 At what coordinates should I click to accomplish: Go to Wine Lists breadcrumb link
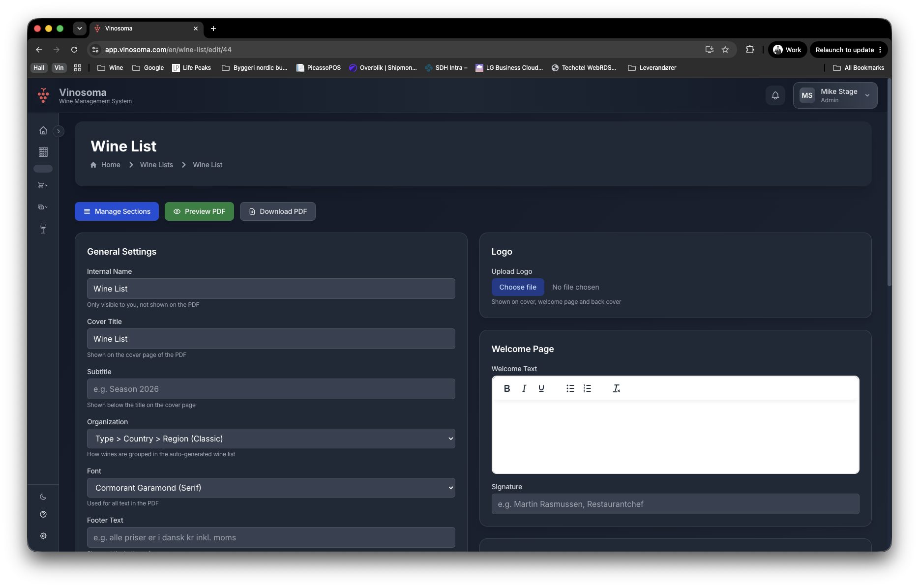click(x=156, y=165)
